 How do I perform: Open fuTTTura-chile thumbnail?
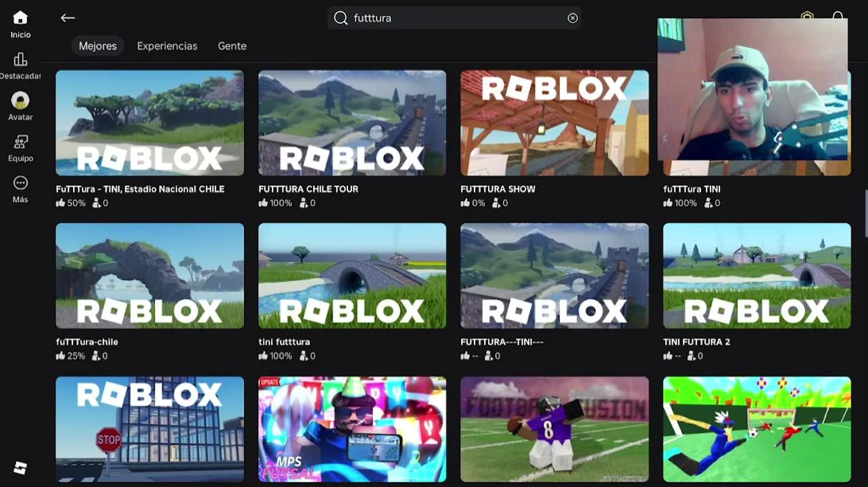(150, 276)
